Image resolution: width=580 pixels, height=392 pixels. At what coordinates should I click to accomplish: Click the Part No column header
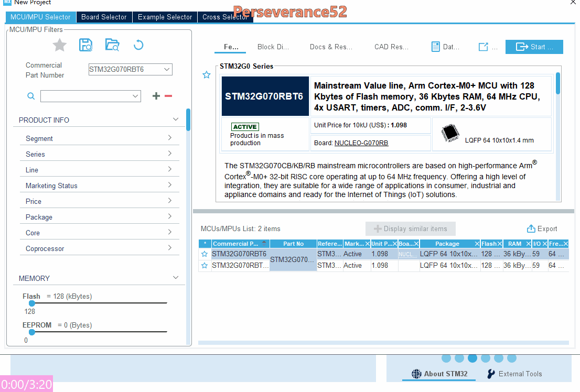293,244
